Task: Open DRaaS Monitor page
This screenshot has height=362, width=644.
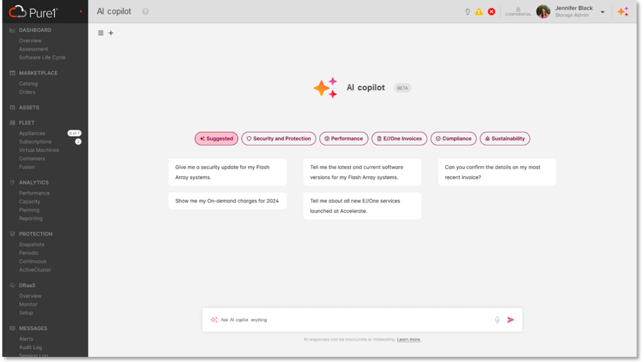Action: click(x=28, y=305)
